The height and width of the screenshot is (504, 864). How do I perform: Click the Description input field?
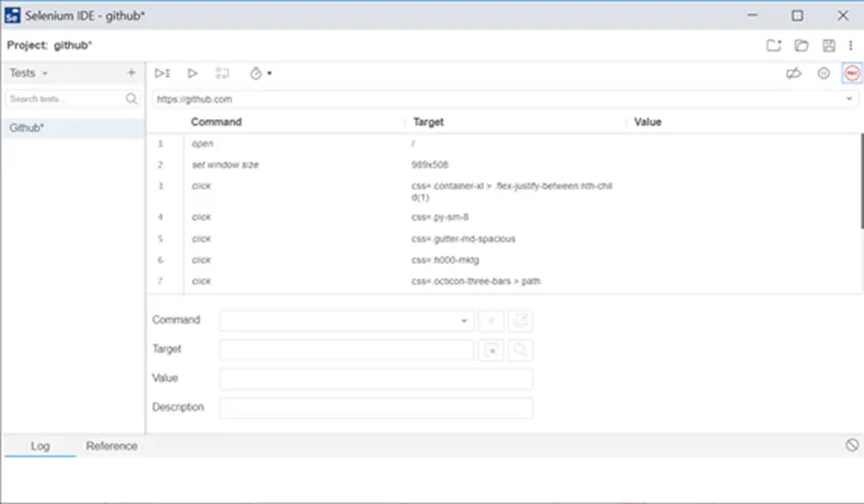click(376, 408)
